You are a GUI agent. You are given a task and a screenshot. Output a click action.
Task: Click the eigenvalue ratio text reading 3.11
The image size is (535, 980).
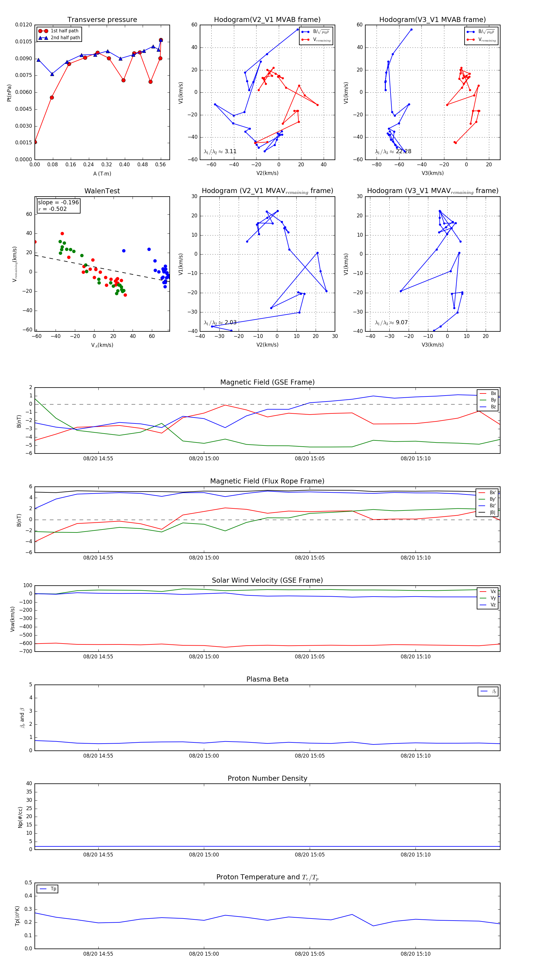[220, 151]
